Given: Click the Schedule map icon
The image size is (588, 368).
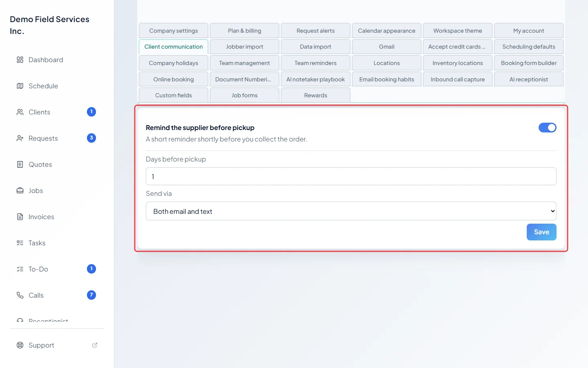Looking at the screenshot, I should (x=20, y=86).
